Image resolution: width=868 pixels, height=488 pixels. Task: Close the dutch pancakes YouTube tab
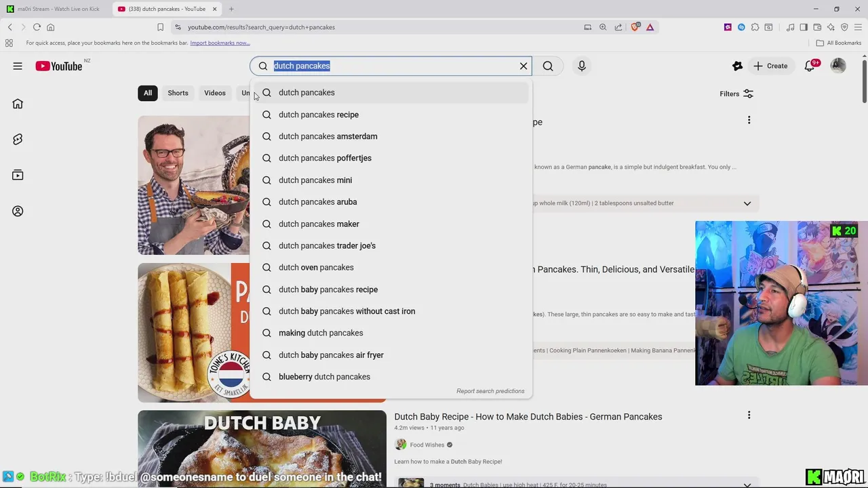[215, 9]
